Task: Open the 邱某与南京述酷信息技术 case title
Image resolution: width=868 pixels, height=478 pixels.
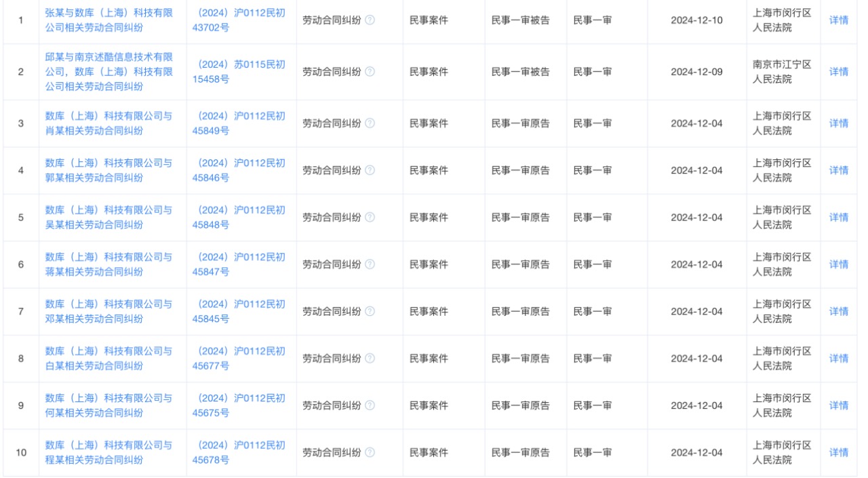Action: (x=108, y=72)
